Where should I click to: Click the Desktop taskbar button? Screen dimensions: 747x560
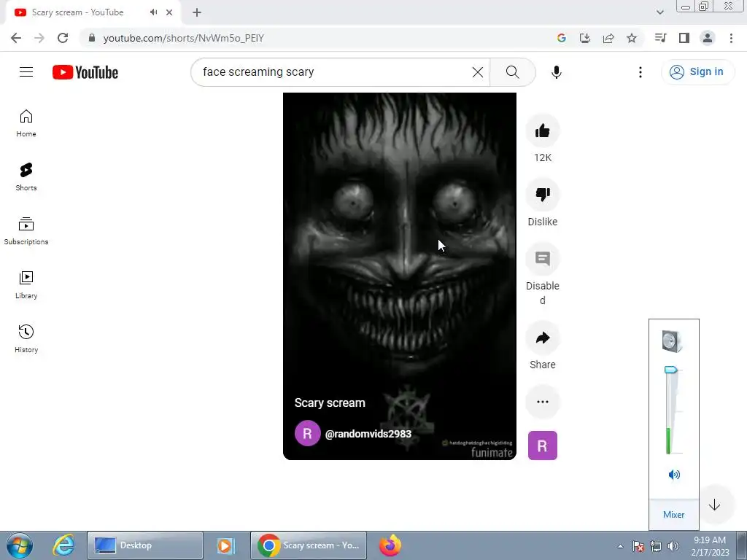pyautogui.click(x=145, y=545)
